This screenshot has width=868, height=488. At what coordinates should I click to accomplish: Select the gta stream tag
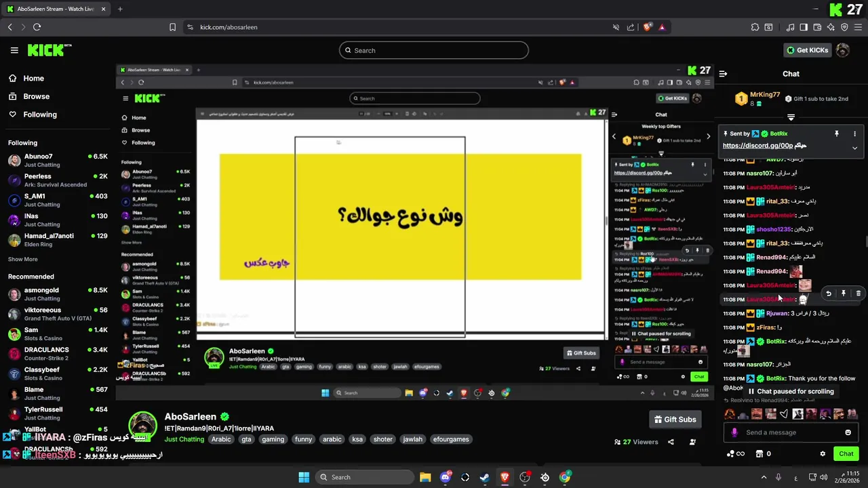point(246,439)
